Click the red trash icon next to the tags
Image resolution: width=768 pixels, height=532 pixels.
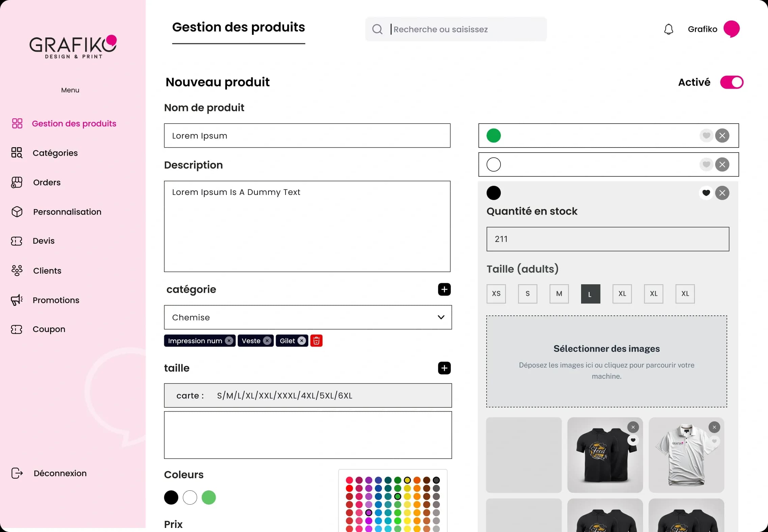[x=316, y=341]
